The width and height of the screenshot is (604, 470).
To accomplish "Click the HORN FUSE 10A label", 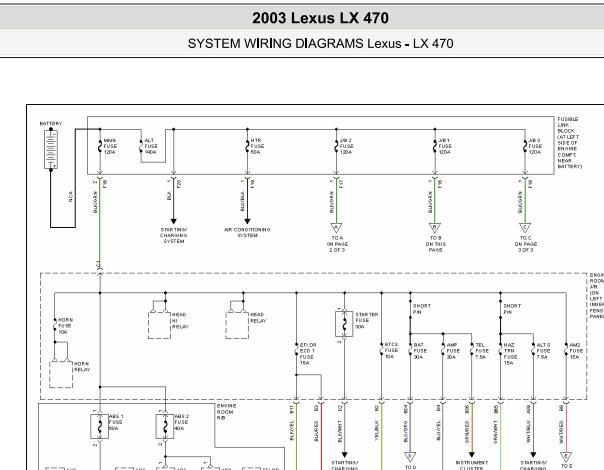I will (x=65, y=326).
